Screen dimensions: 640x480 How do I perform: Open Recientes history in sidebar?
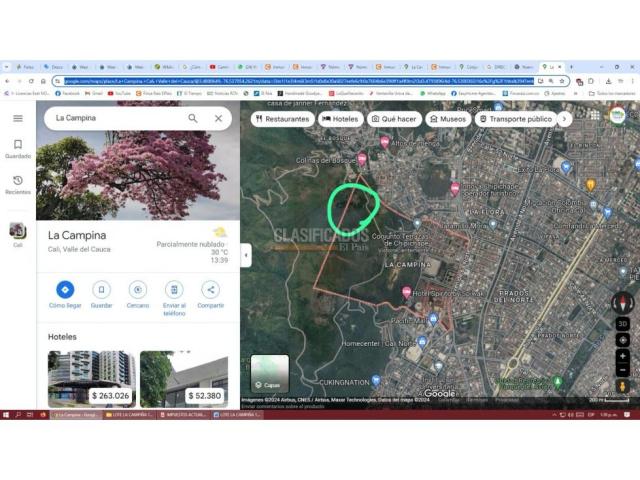pyautogui.click(x=17, y=185)
